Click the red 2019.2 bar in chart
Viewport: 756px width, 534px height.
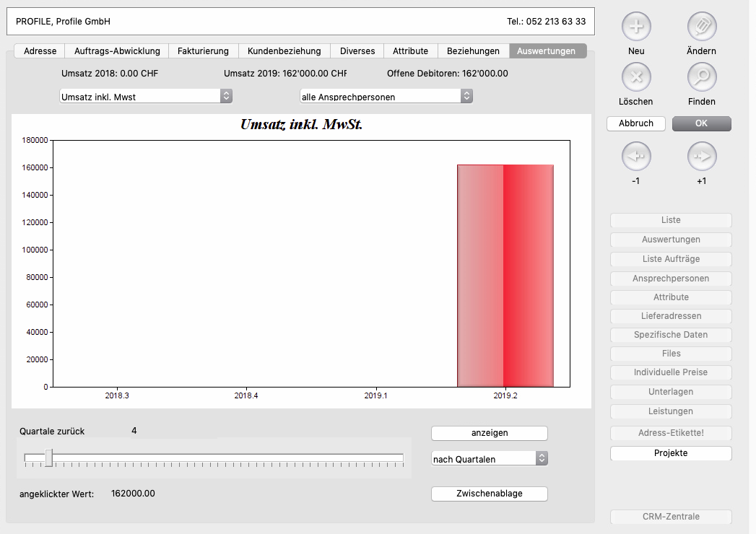point(505,276)
